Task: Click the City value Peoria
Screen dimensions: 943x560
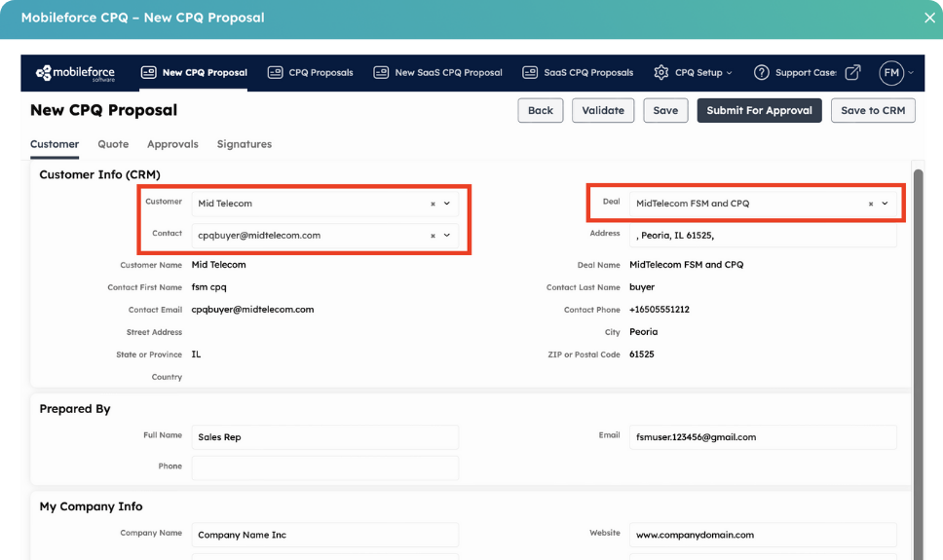Action: [x=644, y=332]
